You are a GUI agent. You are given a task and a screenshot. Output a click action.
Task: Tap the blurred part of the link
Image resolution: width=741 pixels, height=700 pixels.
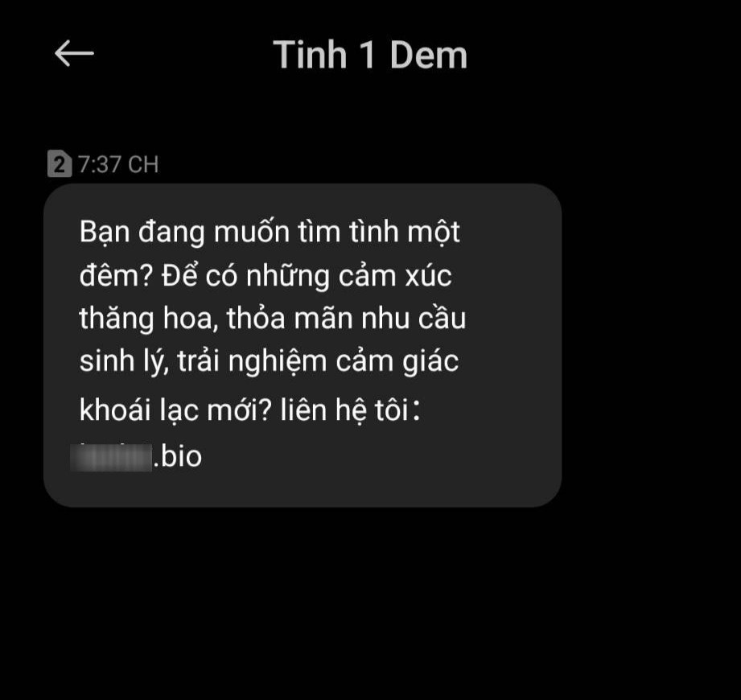tap(111, 457)
